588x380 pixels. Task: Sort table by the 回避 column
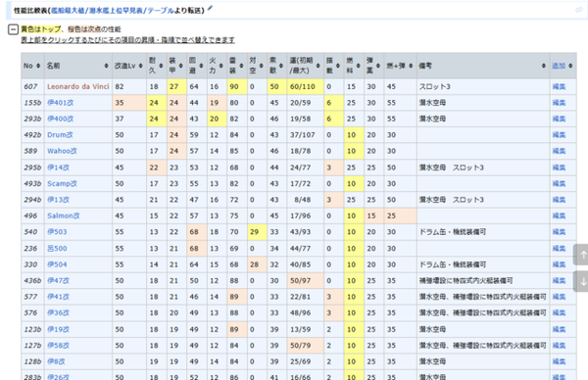(197, 66)
